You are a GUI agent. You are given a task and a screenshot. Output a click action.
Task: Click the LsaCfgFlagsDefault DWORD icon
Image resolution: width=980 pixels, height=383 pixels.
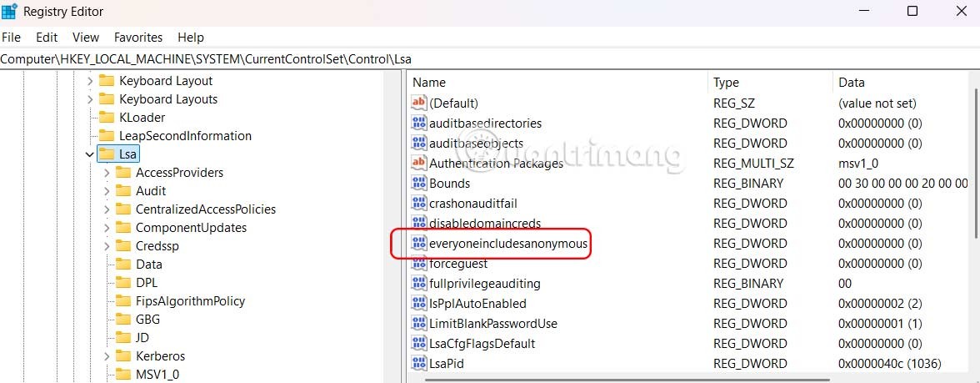418,343
